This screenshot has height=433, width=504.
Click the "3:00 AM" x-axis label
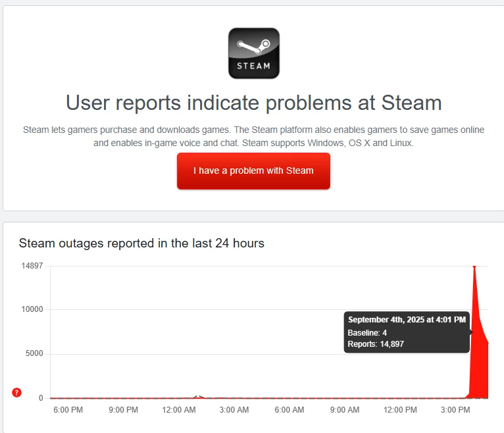point(234,410)
